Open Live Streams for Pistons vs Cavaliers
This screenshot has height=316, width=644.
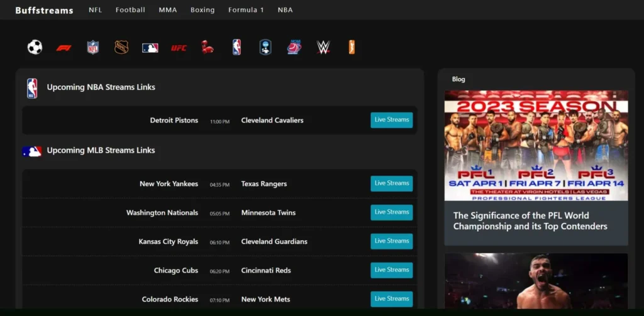392,120
